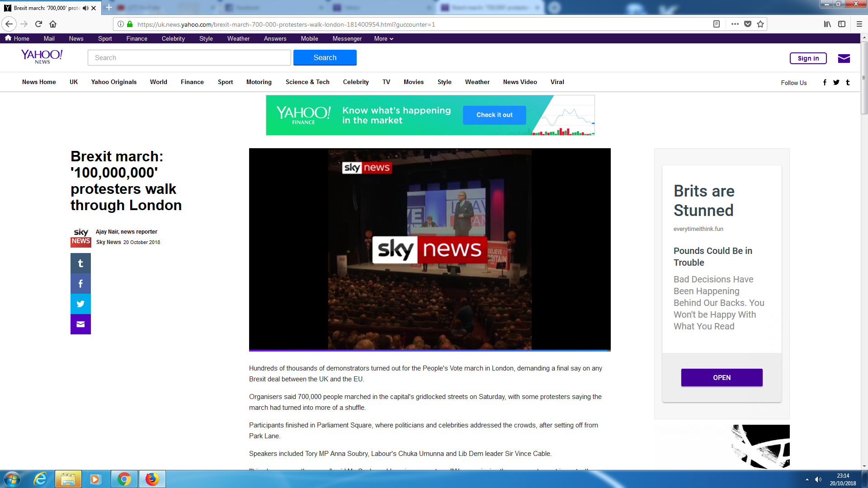Launch Internet Explorer from taskbar

tap(40, 479)
